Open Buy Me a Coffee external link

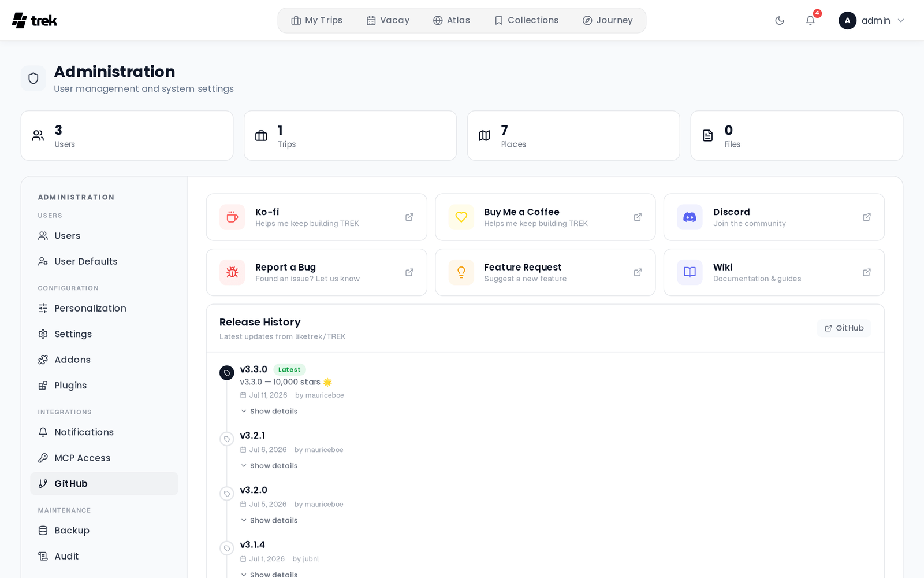[638, 217]
